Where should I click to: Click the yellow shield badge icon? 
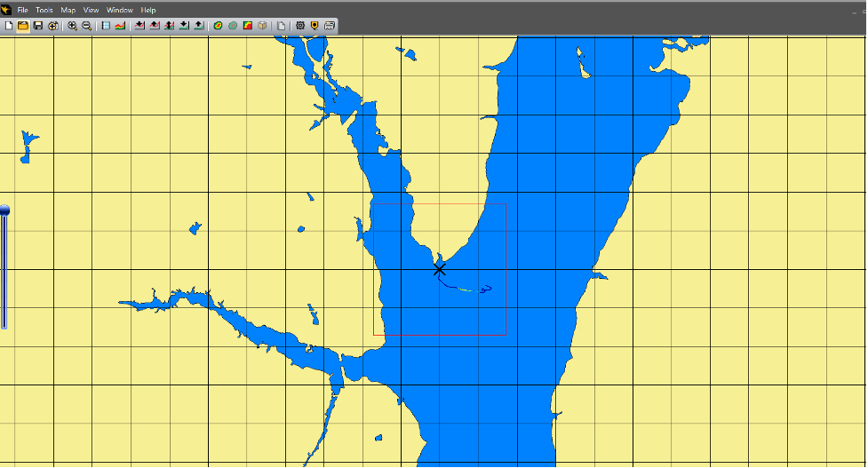point(315,26)
